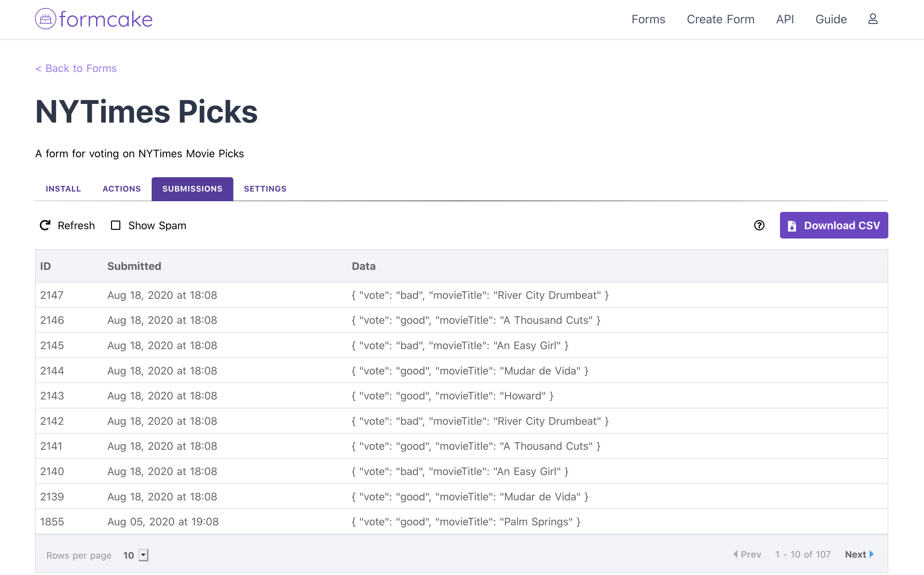Click row 2147 River City Drumbeat data
The image size is (924, 575).
(x=480, y=295)
